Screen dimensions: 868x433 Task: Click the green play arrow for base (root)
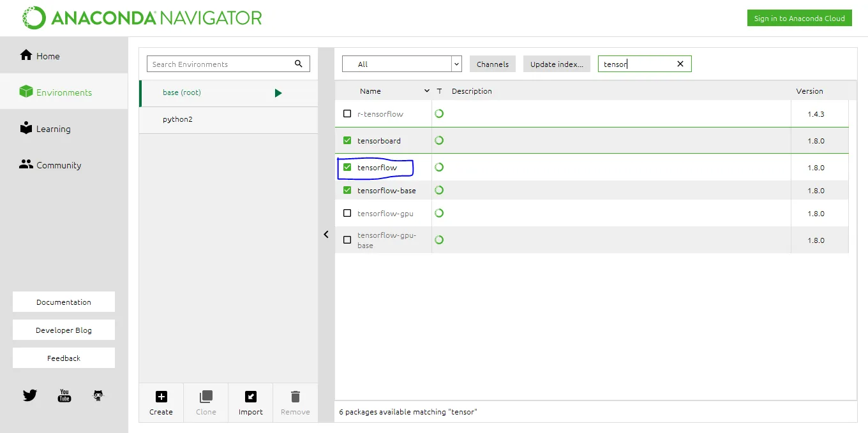278,93
